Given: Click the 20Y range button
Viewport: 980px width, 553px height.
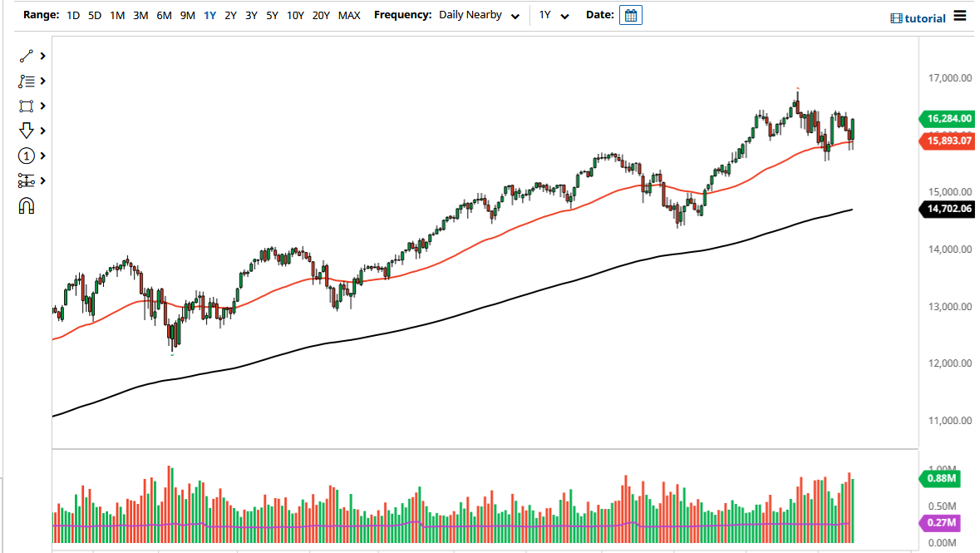Looking at the screenshot, I should coord(321,15).
